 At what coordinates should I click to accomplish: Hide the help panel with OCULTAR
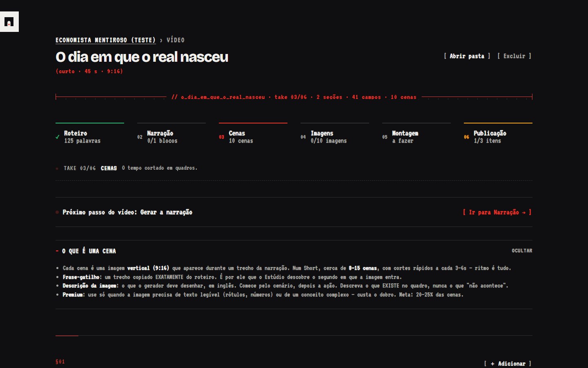522,251
